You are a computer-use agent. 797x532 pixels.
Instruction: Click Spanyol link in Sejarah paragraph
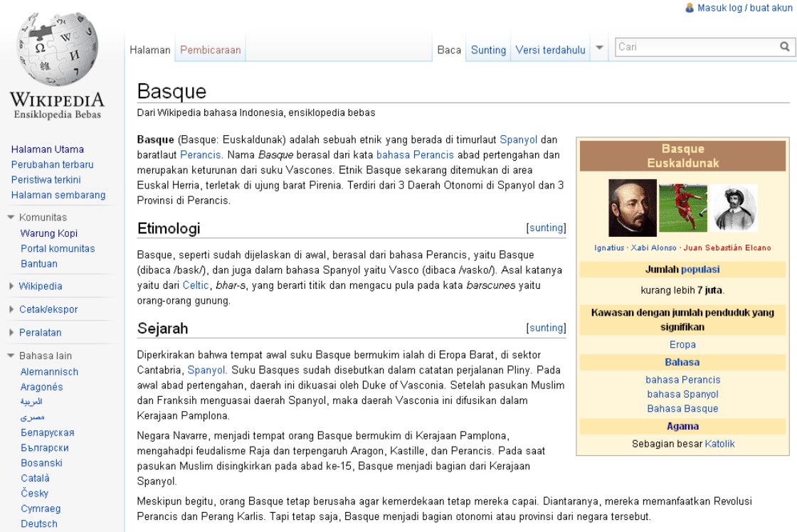pyautogui.click(x=206, y=370)
